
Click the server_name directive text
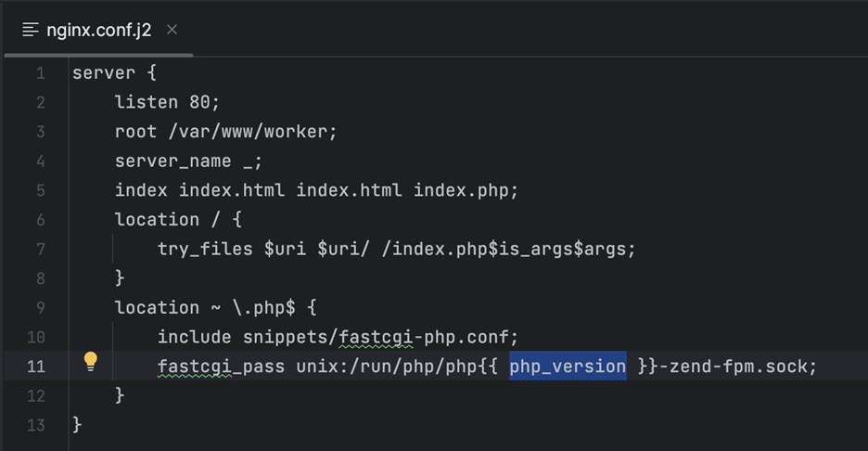pos(172,161)
